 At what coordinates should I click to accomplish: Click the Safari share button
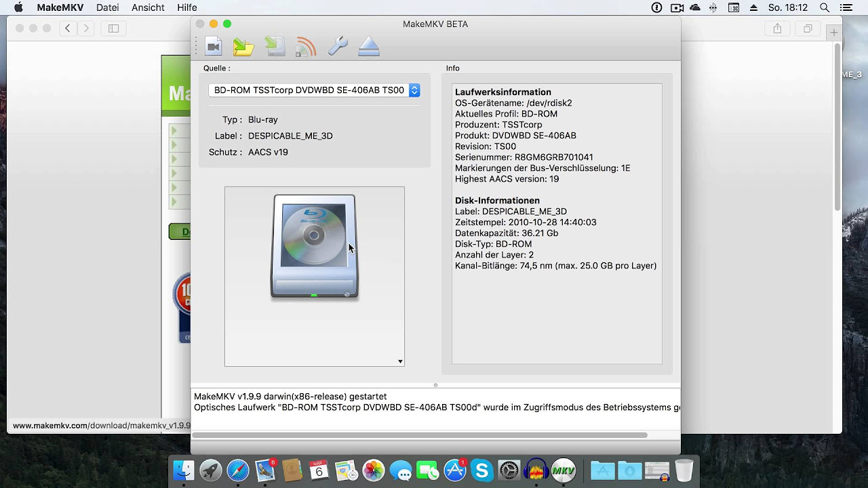[777, 28]
